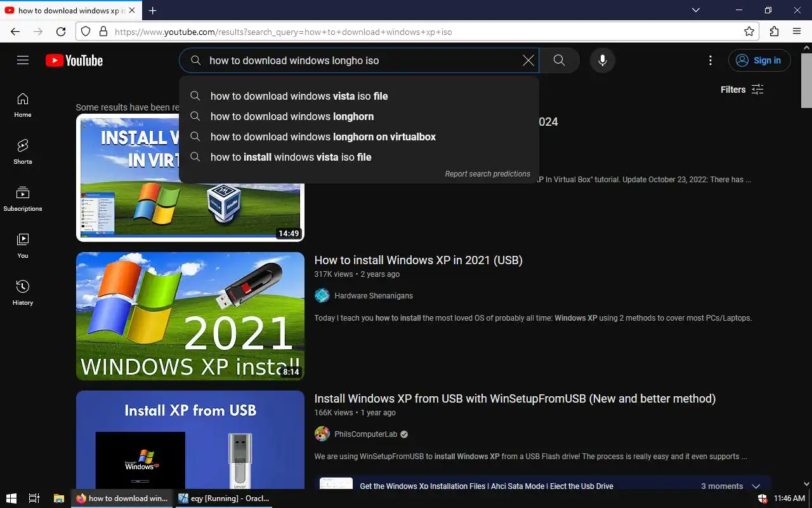Image resolution: width=812 pixels, height=508 pixels.
Task: Go back with browser back arrow
Action: [x=15, y=32]
